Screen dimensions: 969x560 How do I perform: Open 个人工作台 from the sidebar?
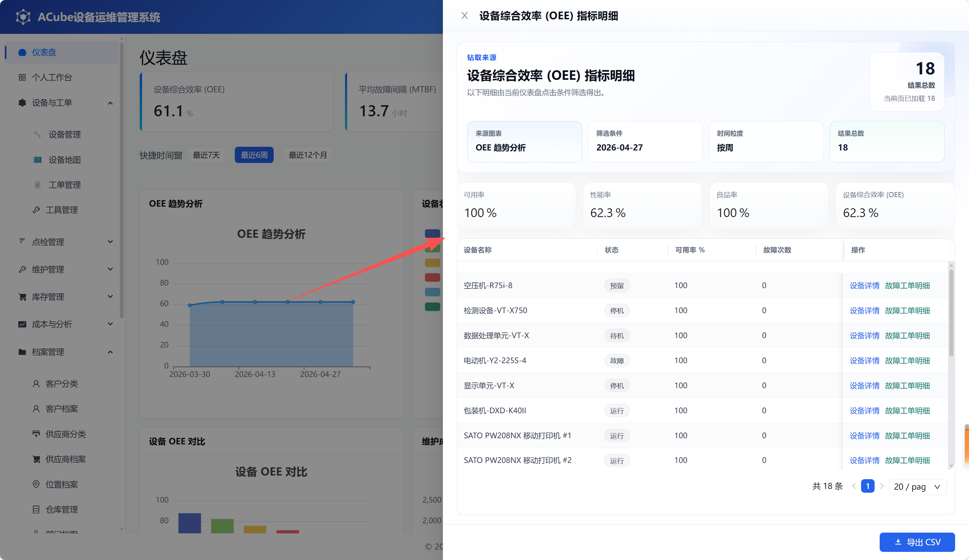(52, 77)
